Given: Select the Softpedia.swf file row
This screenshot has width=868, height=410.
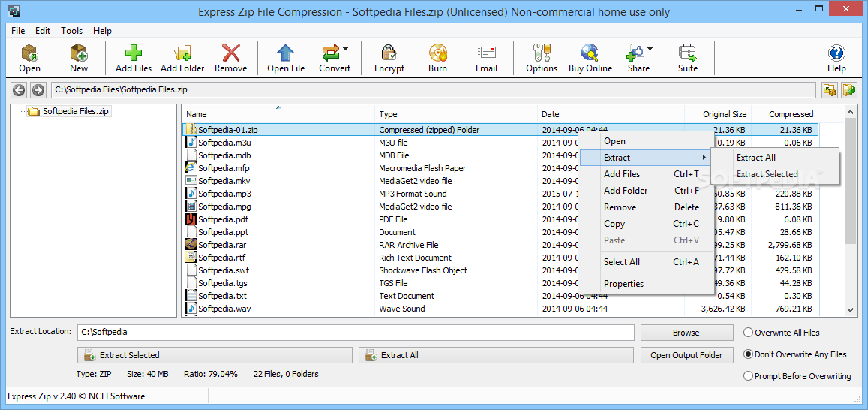Looking at the screenshot, I should coord(500,270).
